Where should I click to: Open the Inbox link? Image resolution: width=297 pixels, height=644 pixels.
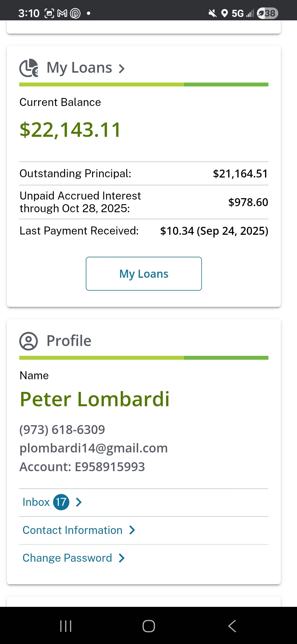coord(36,502)
